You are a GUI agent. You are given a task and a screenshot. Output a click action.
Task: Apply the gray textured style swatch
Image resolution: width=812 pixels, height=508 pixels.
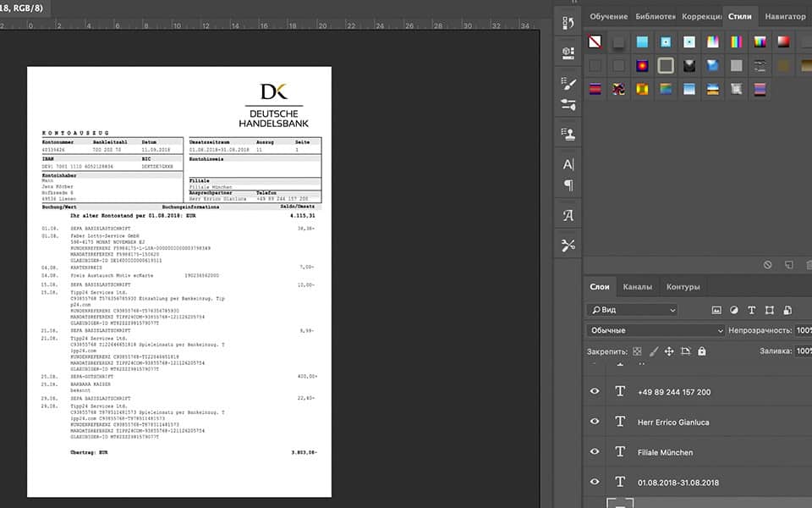(x=736, y=89)
